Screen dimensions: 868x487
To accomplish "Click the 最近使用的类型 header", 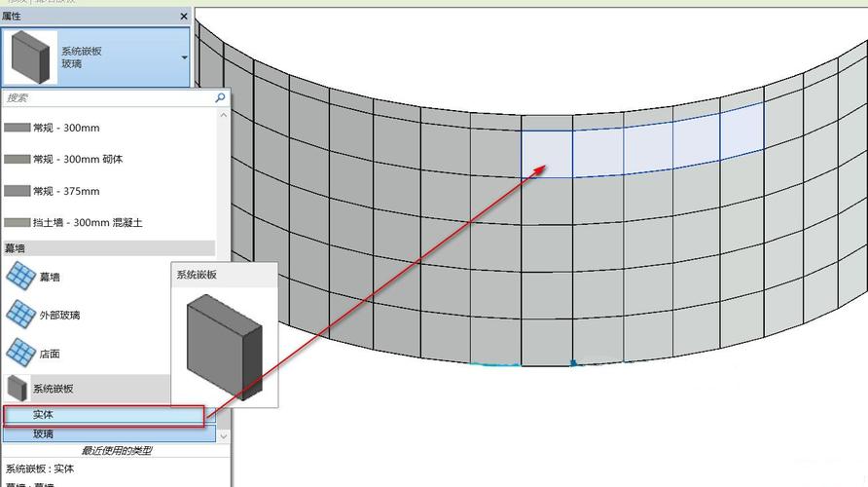I will (116, 450).
